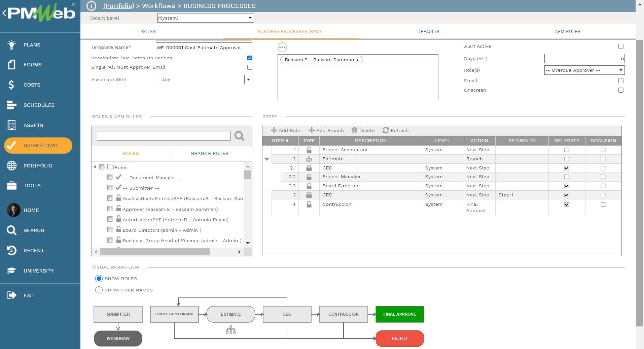Enable the Alert Active checkbox
The width and height of the screenshot is (644, 349).
click(x=621, y=46)
